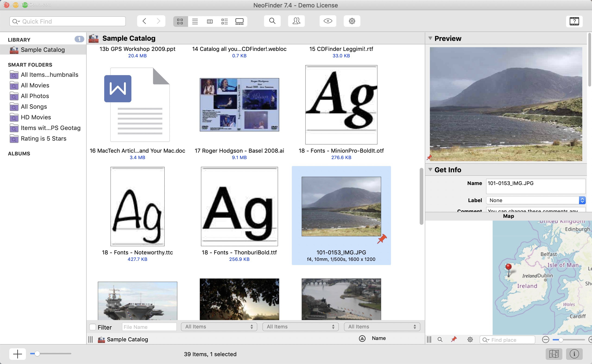Open the All Photos smart folder
This screenshot has width=592, height=364.
tap(35, 96)
